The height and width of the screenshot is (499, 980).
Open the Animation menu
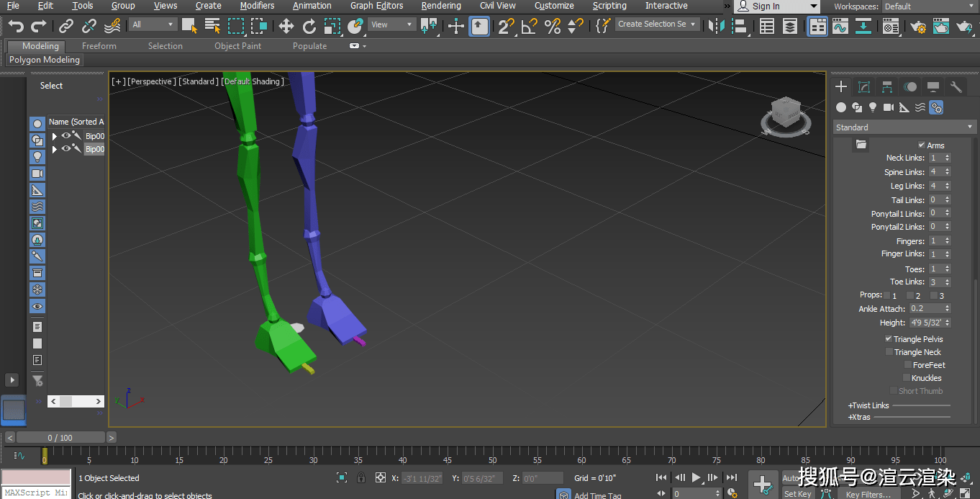point(312,6)
